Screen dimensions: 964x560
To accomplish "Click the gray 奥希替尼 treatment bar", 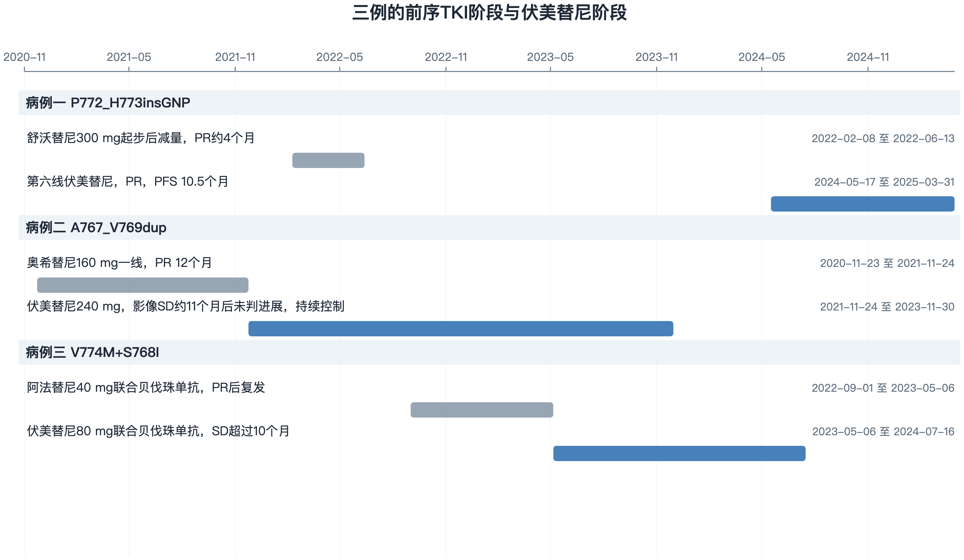I will (143, 285).
